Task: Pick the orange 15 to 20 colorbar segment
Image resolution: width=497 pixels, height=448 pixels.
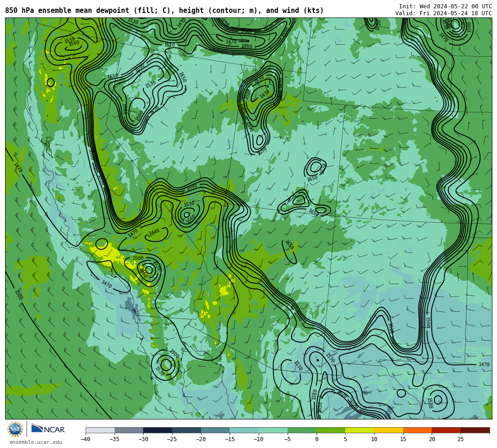Action: click(x=417, y=430)
